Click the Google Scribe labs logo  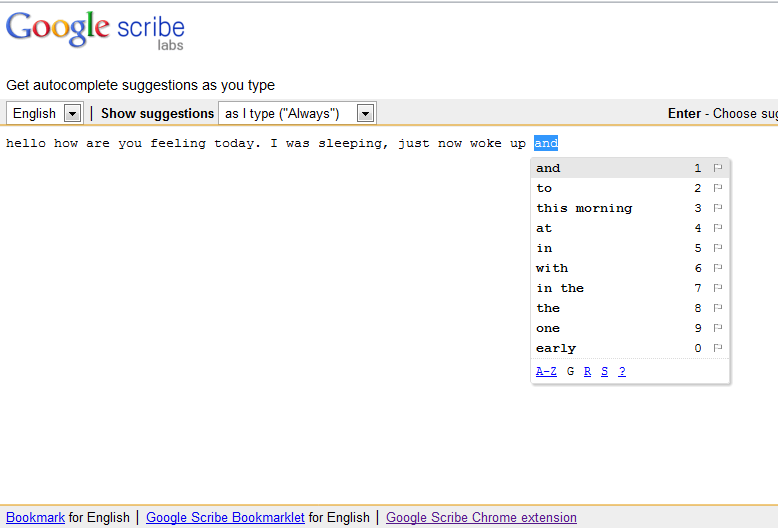click(95, 30)
